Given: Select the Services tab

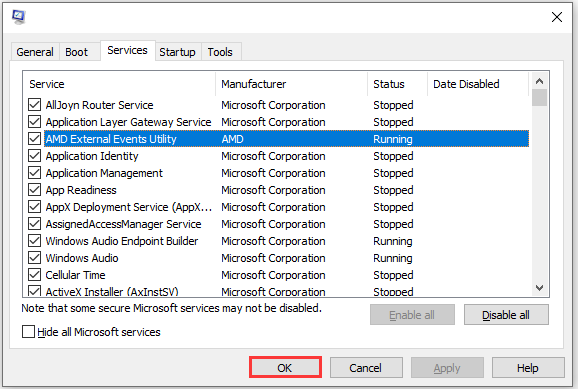Looking at the screenshot, I should 128,50.
